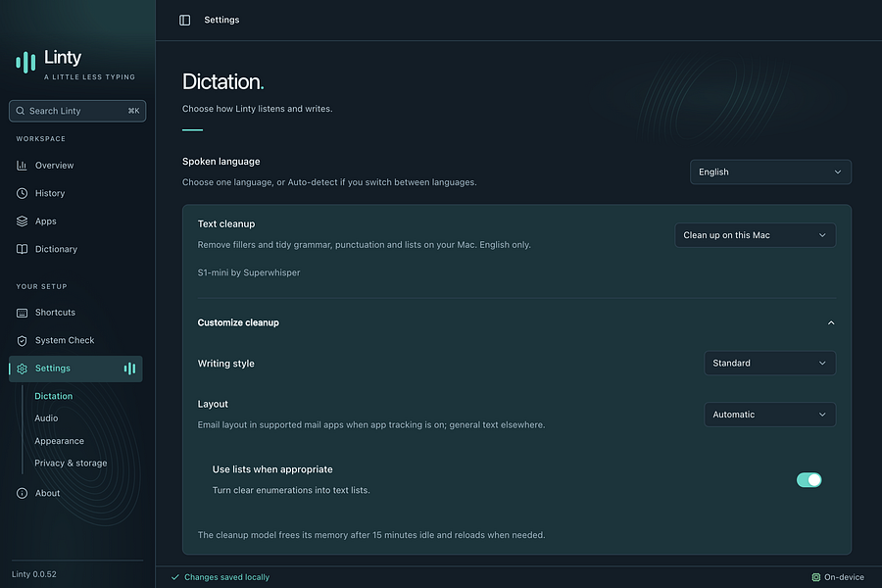Screen dimensions: 882x588
Task: Click the About info icon
Action: point(22,494)
